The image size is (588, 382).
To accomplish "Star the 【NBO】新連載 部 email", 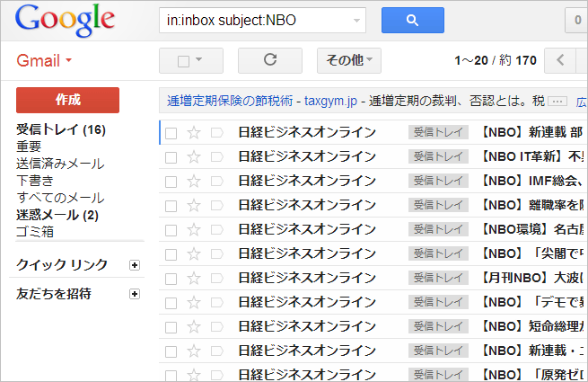I will click(x=194, y=133).
